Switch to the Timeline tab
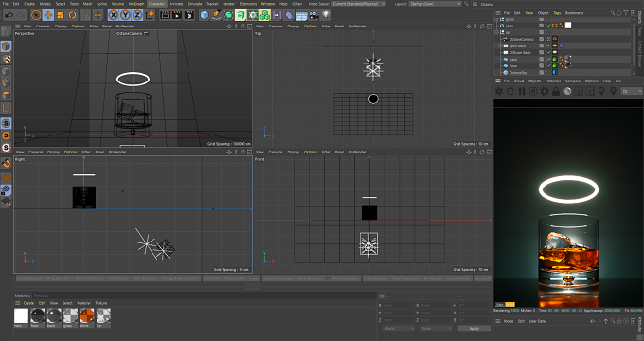Viewport: 644px width, 341px height. pos(41,296)
